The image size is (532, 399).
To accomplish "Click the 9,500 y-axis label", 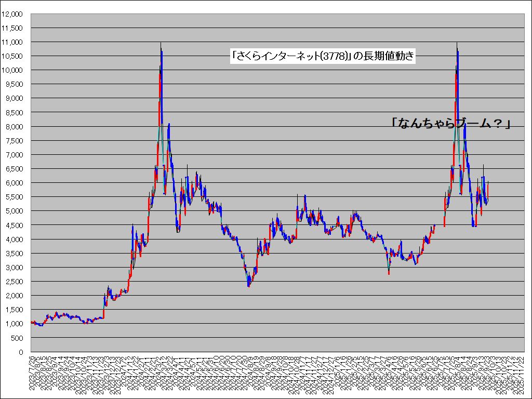I will pyautogui.click(x=14, y=85).
